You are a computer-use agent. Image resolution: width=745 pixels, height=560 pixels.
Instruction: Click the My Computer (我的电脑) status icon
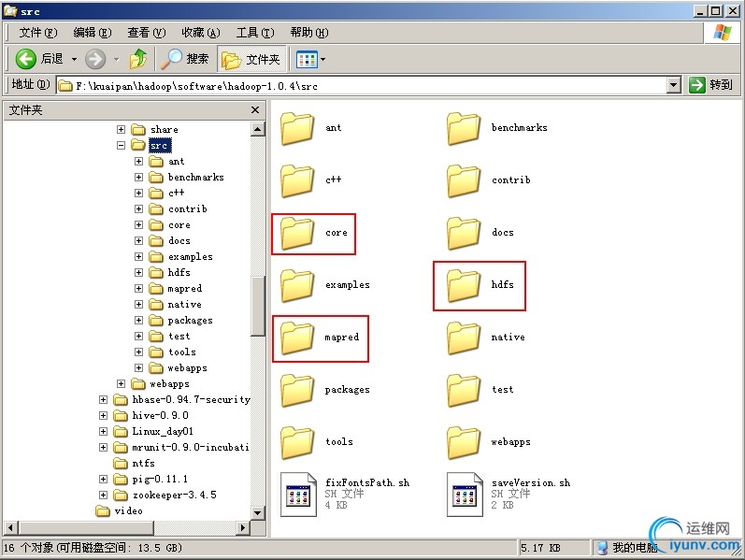point(602,548)
